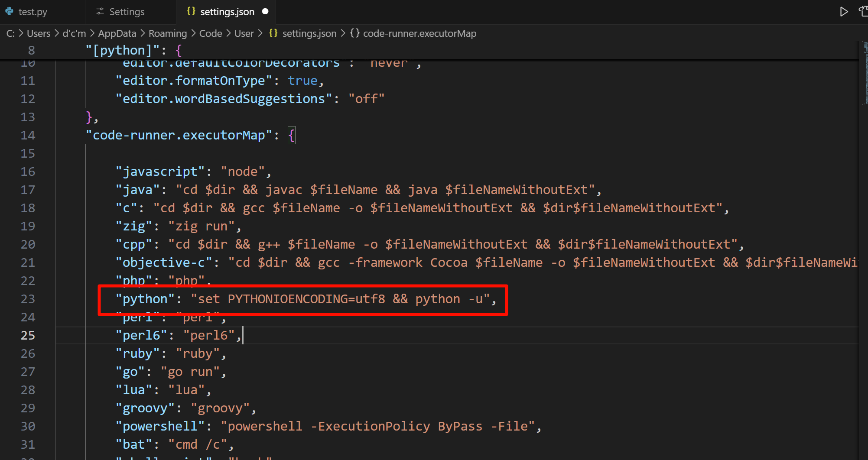Image resolution: width=868 pixels, height=460 pixels.
Task: Click breadcrumb segment d'c'm
Action: click(74, 33)
